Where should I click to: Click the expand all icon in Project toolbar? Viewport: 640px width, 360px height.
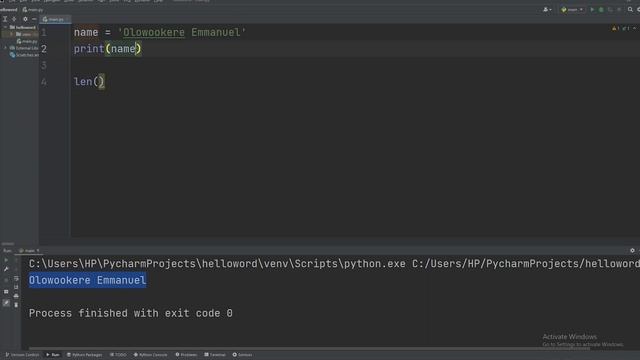pyautogui.click(x=5, y=19)
